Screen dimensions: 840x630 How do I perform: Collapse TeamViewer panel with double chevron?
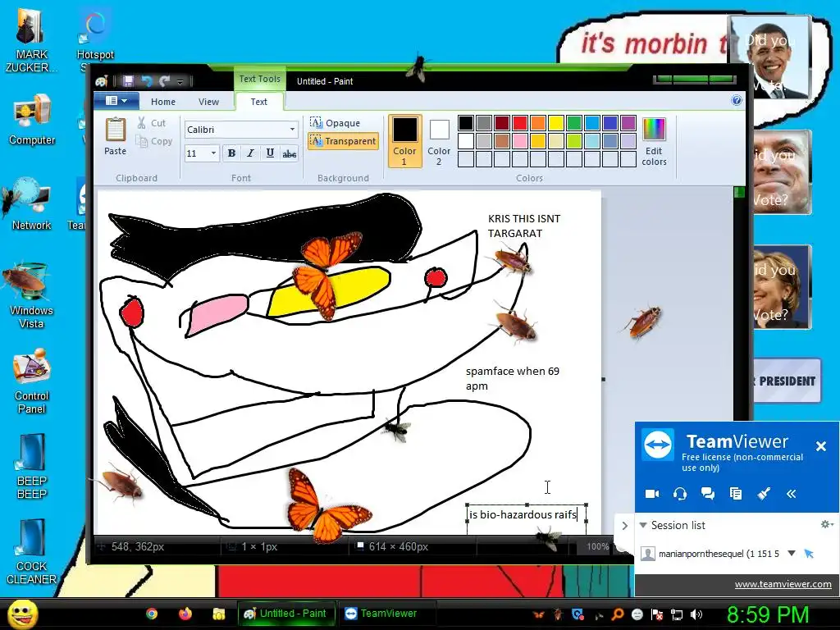pyautogui.click(x=792, y=493)
